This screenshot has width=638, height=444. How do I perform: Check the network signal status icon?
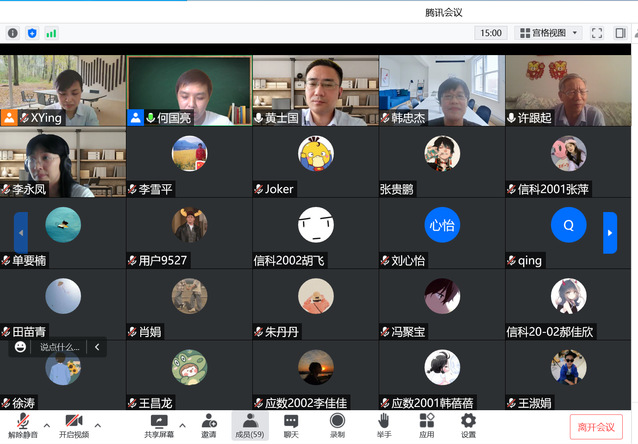[x=51, y=33]
